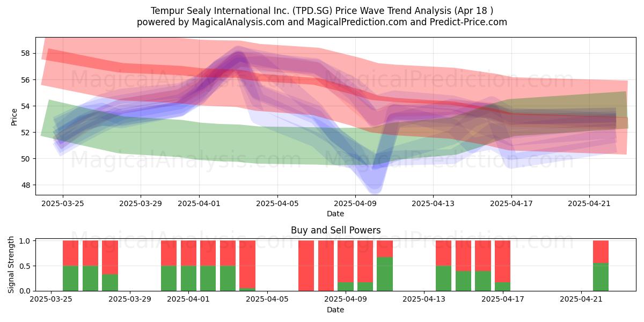
Task: Click 2025-04-21 on the Buy and Sell Powers axis
Action: 581,299
